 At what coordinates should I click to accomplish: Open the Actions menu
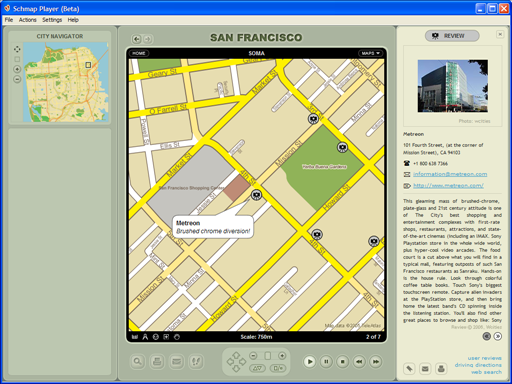pyautogui.click(x=27, y=20)
